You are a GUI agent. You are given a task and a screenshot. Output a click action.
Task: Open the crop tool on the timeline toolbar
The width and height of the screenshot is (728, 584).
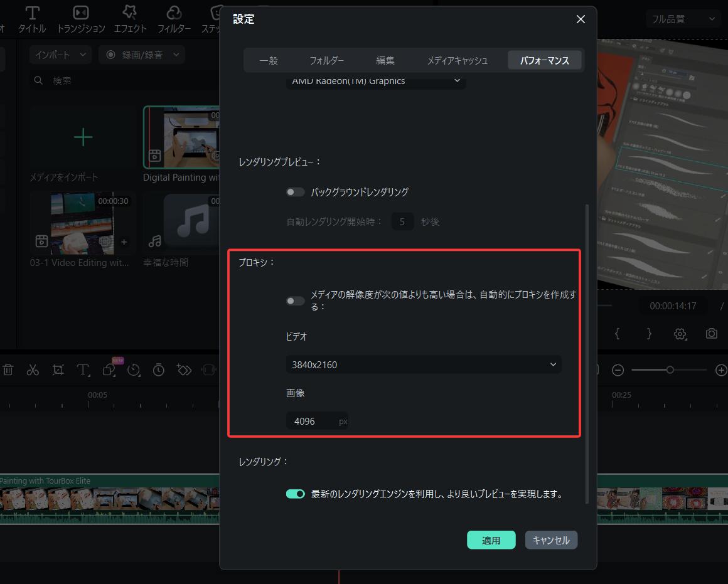click(58, 369)
